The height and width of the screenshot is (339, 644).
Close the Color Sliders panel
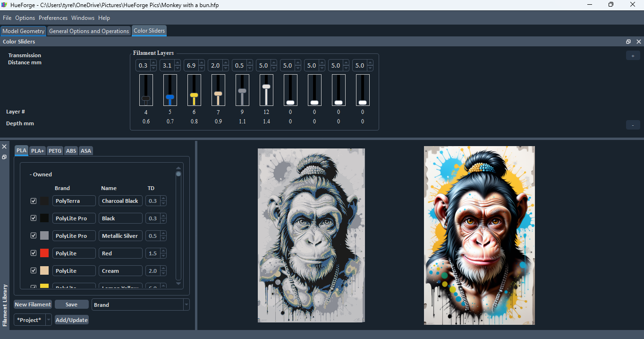coord(639,42)
